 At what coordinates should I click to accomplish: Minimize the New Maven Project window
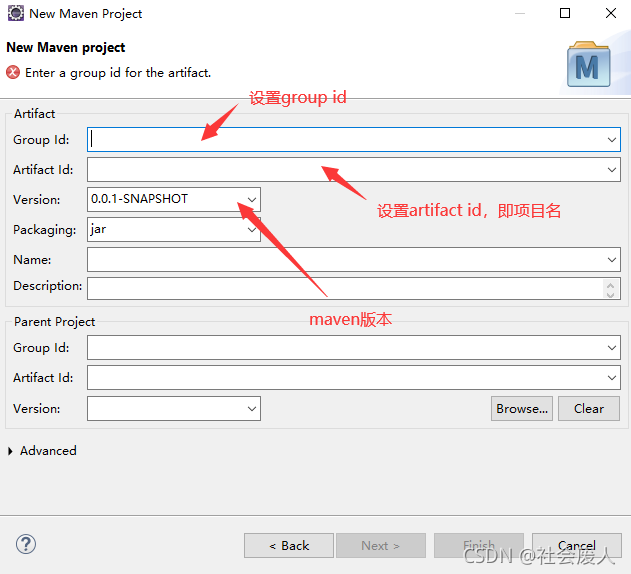(x=520, y=13)
